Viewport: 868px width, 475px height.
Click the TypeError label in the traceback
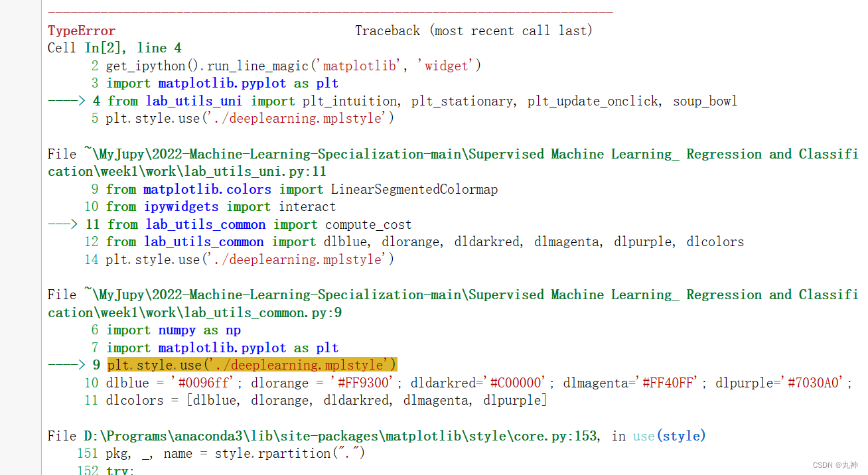[81, 31]
